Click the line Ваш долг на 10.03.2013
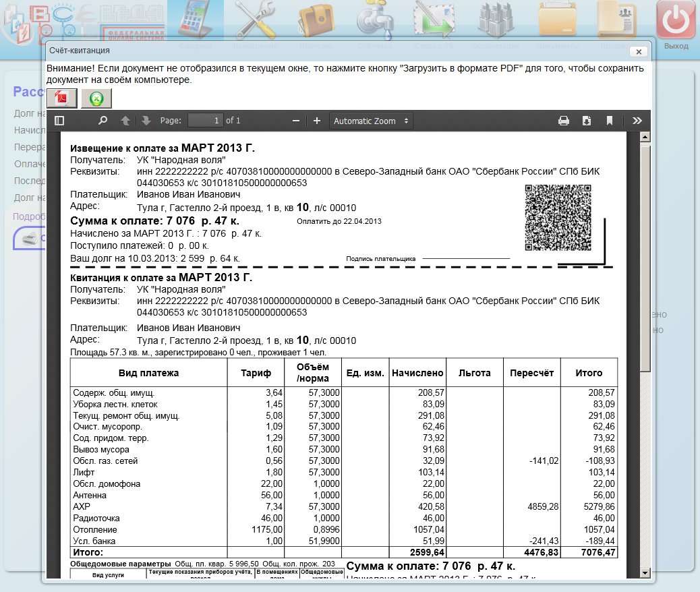700x592 pixels. click(155, 258)
